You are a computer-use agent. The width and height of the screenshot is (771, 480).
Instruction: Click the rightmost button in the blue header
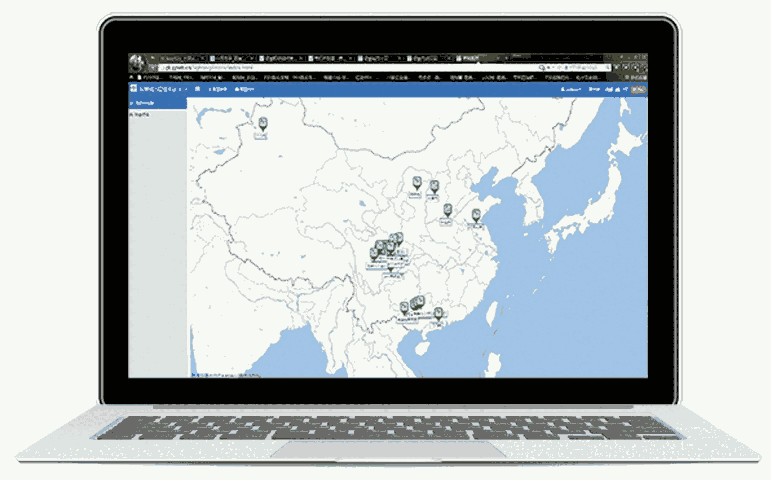click(637, 89)
